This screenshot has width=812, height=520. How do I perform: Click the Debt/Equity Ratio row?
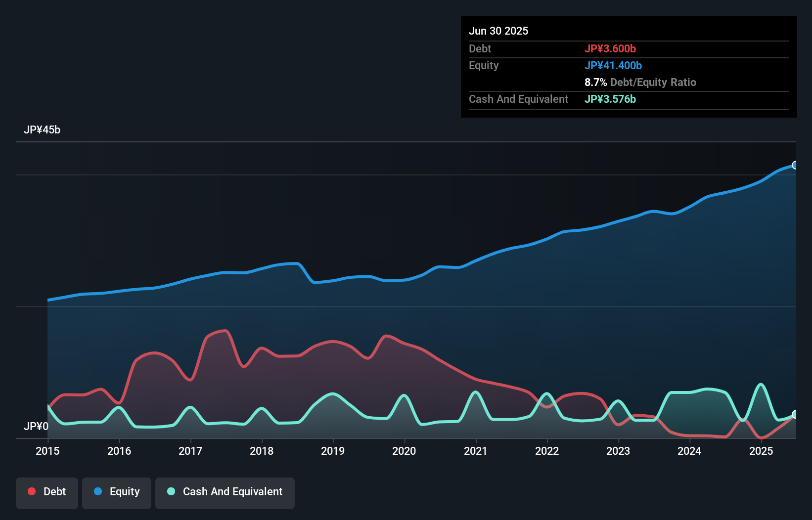(641, 82)
